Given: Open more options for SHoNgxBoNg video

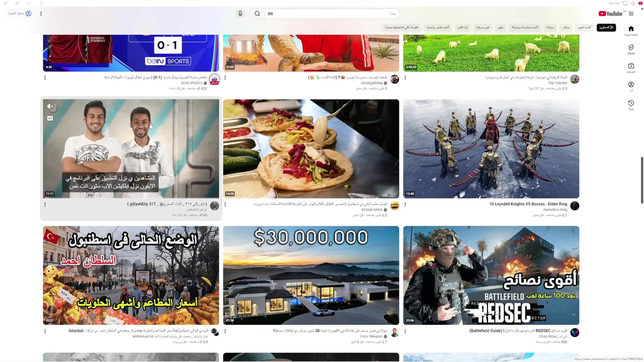Looking at the screenshot, I should coord(225,77).
